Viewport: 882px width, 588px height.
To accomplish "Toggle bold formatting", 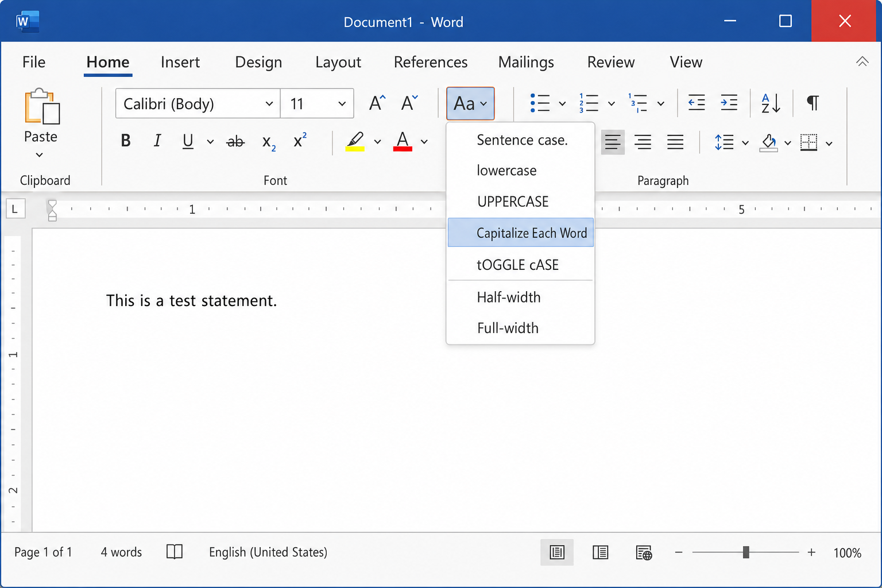I will tap(126, 141).
